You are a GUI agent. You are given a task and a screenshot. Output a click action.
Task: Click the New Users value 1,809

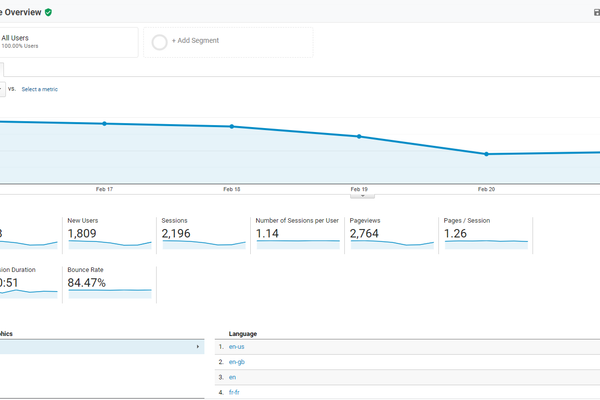[x=82, y=233]
